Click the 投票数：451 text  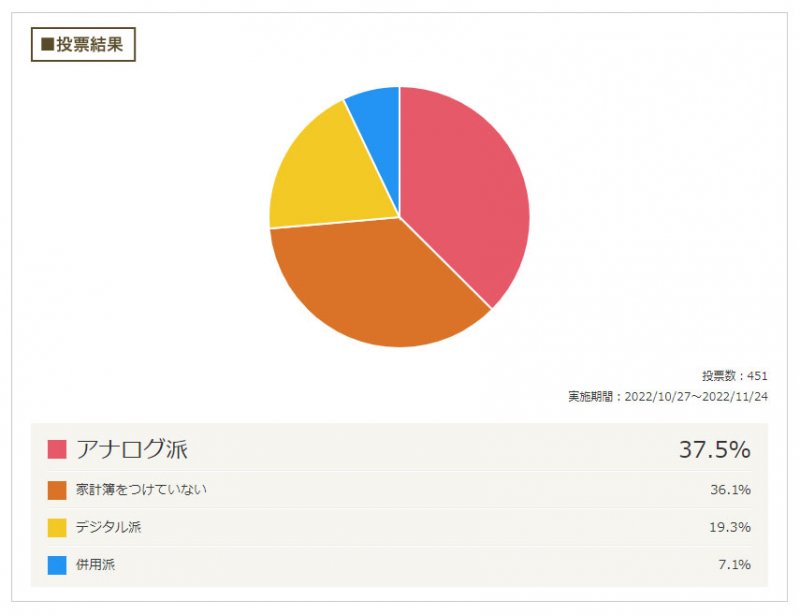click(735, 376)
